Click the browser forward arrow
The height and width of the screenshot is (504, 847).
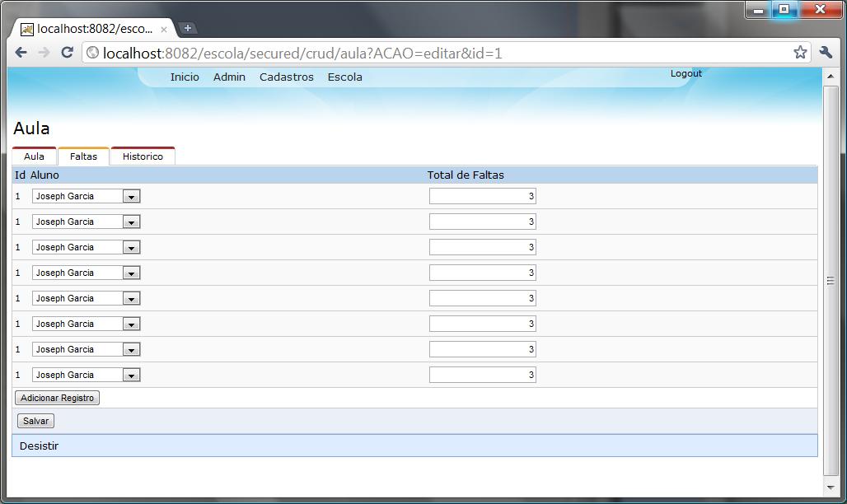tap(44, 53)
